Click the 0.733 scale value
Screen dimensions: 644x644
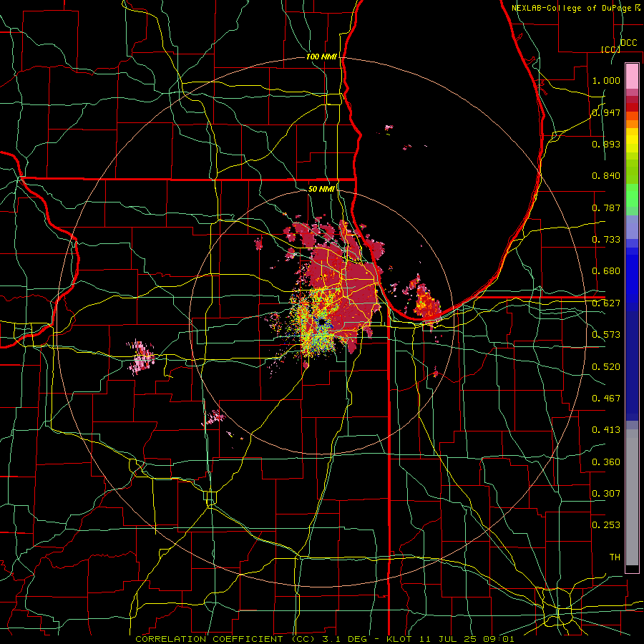[x=606, y=240]
